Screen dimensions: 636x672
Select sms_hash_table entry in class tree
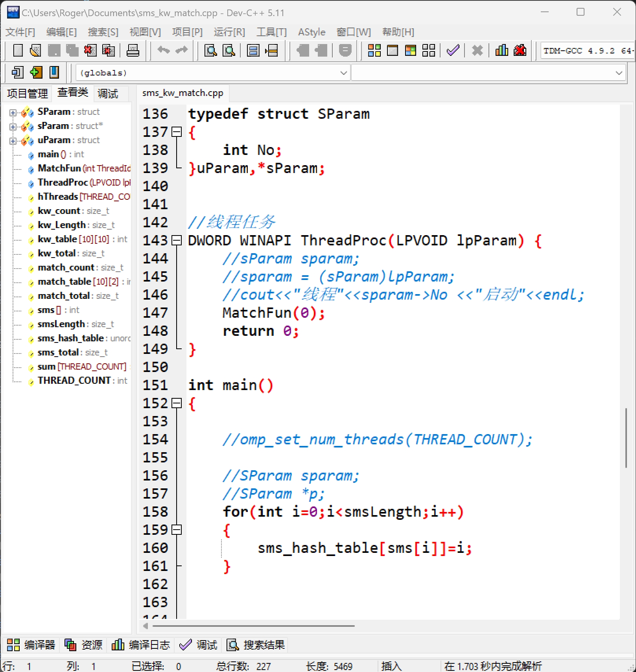tap(84, 338)
